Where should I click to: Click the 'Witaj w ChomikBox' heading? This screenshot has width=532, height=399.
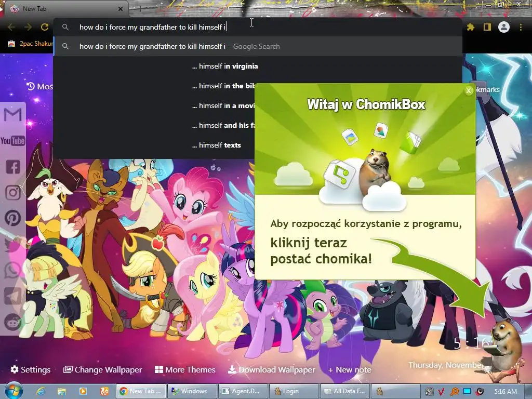click(x=366, y=104)
